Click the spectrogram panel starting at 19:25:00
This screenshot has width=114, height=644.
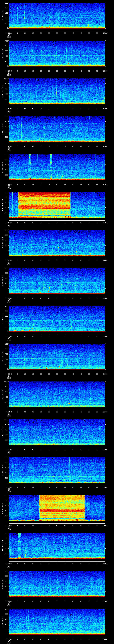click(x=57, y=432)
